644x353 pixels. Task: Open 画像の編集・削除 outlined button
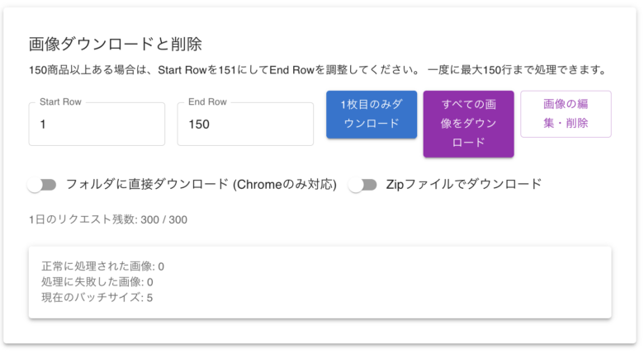coord(566,114)
